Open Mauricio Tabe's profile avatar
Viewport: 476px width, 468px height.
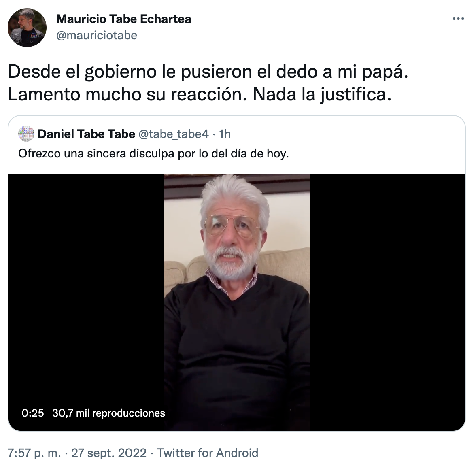pos(27,28)
